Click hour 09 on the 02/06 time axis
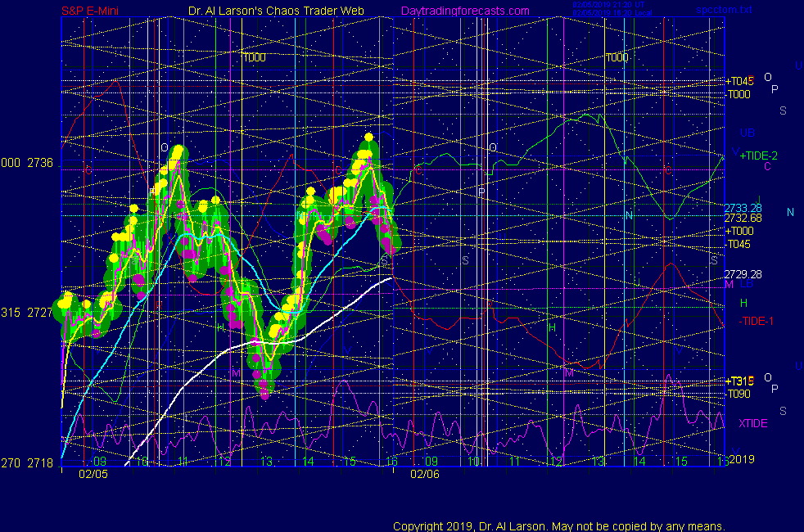The width and height of the screenshot is (804, 532). 431,462
